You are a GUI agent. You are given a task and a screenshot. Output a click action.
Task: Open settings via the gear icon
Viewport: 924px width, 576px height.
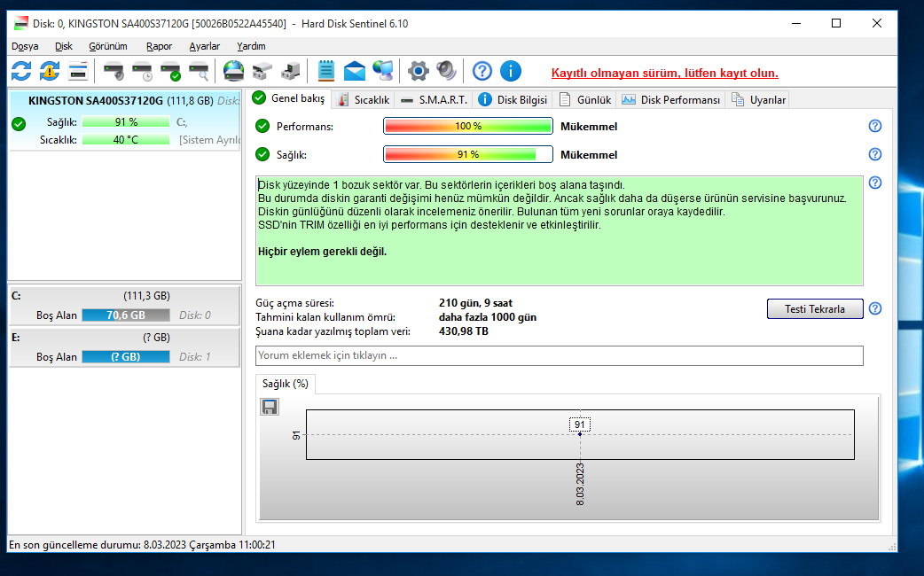tap(419, 71)
